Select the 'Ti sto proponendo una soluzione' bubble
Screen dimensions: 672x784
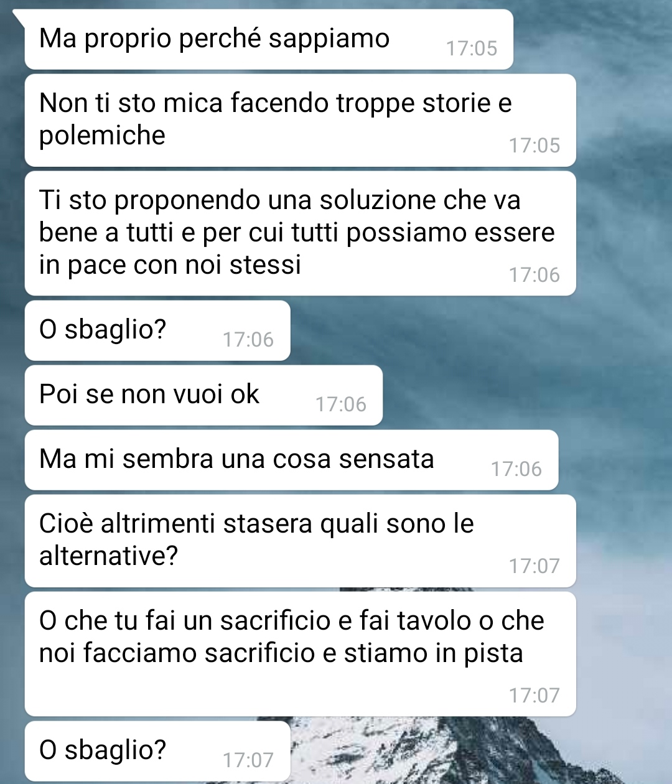pos(300,233)
